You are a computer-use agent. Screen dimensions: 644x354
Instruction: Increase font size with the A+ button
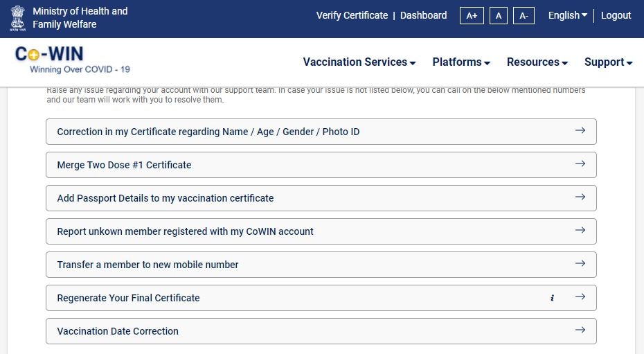tap(472, 16)
